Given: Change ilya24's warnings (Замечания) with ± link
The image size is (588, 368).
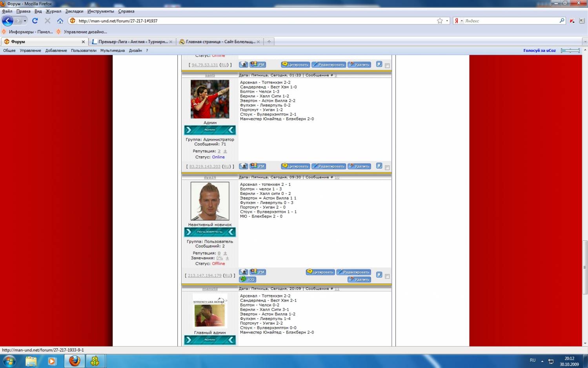Looking at the screenshot, I should pos(227,258).
